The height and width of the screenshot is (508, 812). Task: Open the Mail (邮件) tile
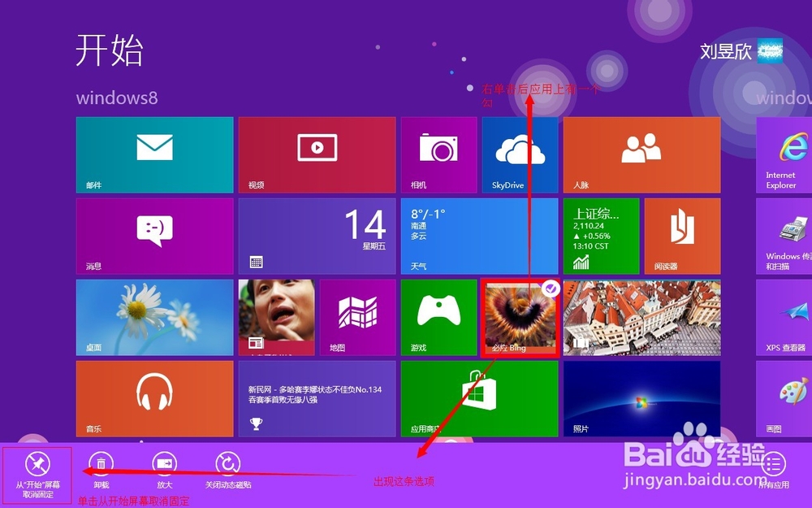(x=154, y=155)
